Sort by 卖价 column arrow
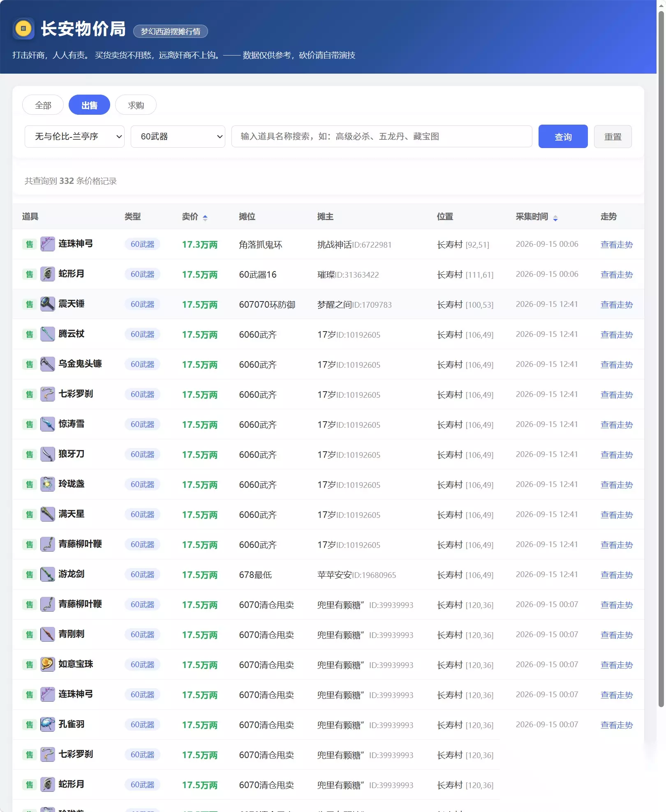The height and width of the screenshot is (812, 666). 205,218
